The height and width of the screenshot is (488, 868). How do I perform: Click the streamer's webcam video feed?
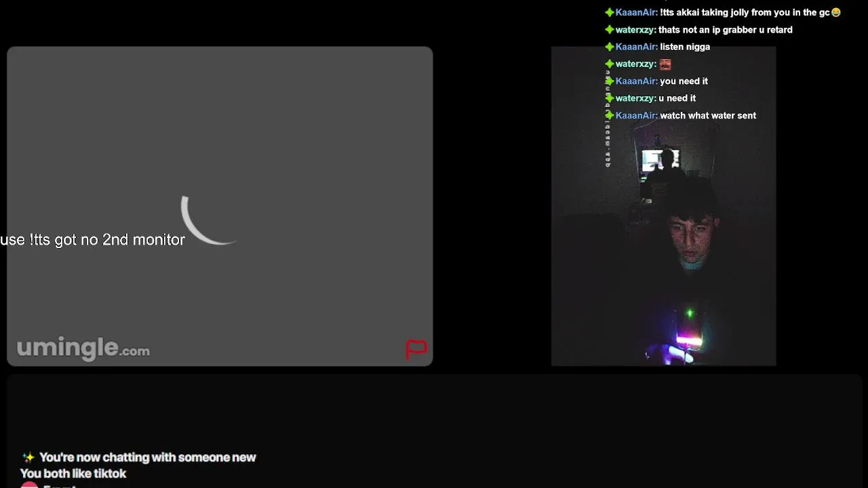click(x=663, y=206)
